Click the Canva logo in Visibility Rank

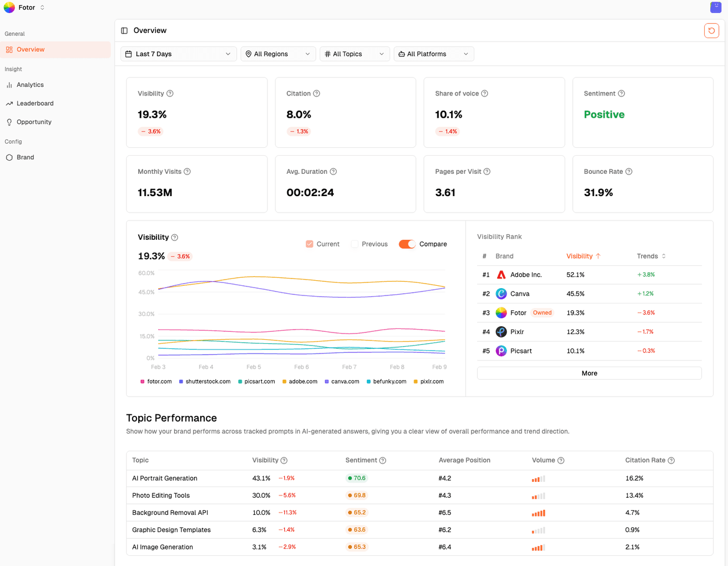(501, 294)
